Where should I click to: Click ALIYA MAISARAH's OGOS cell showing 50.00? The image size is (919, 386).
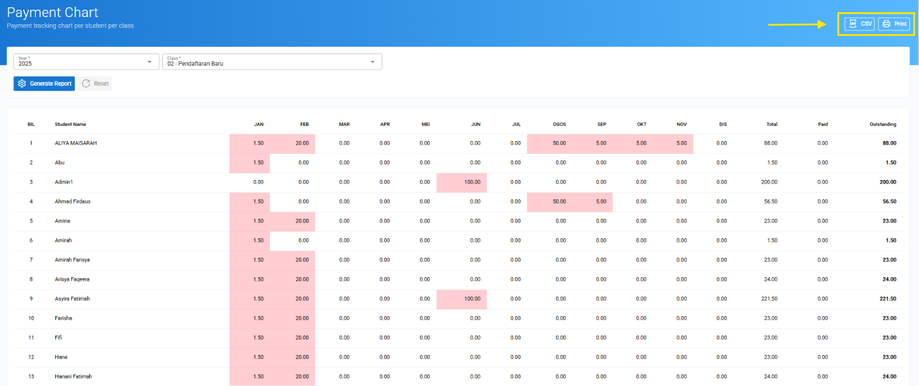pyautogui.click(x=550, y=144)
